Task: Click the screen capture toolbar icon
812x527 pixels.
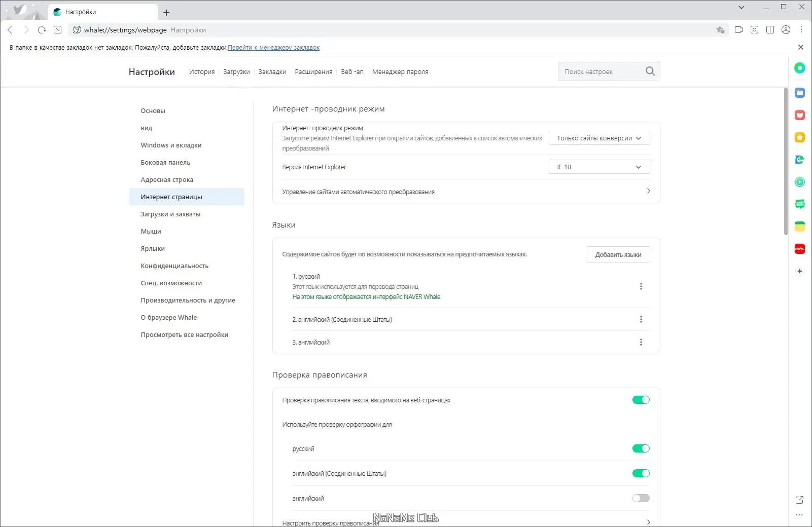Action: click(x=755, y=30)
